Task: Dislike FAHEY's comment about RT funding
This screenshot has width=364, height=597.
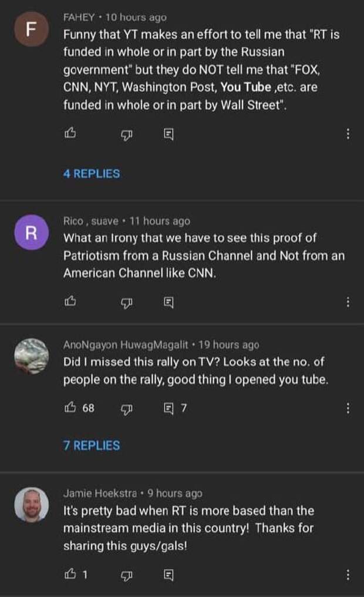Action: (x=127, y=135)
